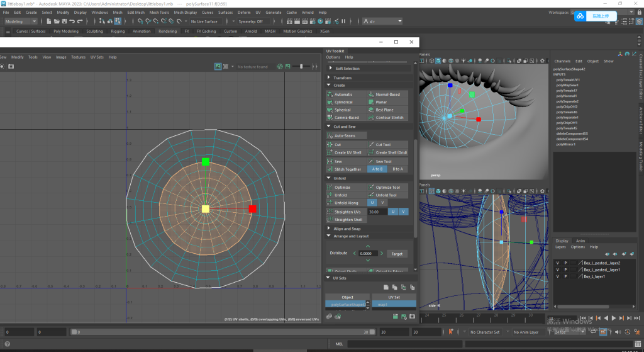
Task: Open the Textures menu in UV editor
Action: coord(78,57)
